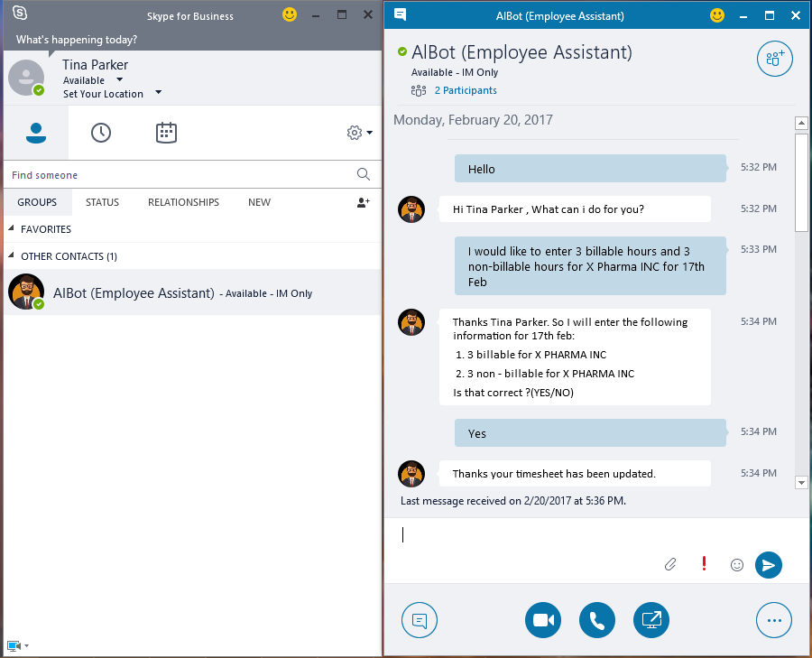Minimize the Skype for Business main window
Image resolution: width=812 pixels, height=658 pixels.
[316, 15]
